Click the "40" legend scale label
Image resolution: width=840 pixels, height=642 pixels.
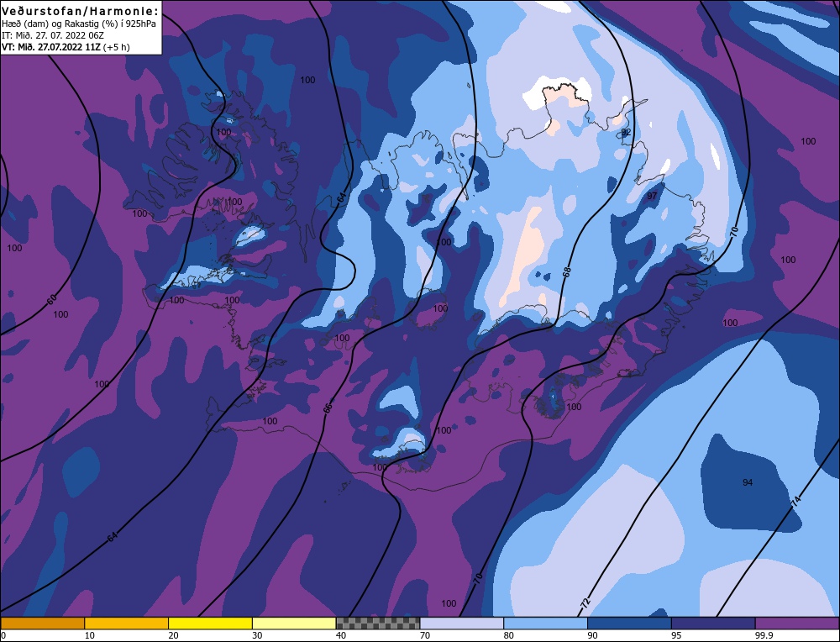pos(341,635)
